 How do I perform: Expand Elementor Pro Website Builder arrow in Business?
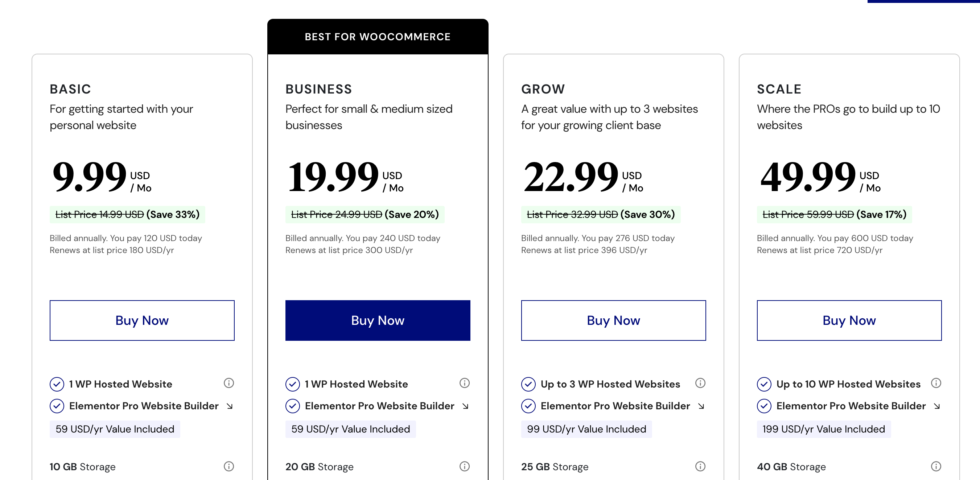tap(465, 406)
